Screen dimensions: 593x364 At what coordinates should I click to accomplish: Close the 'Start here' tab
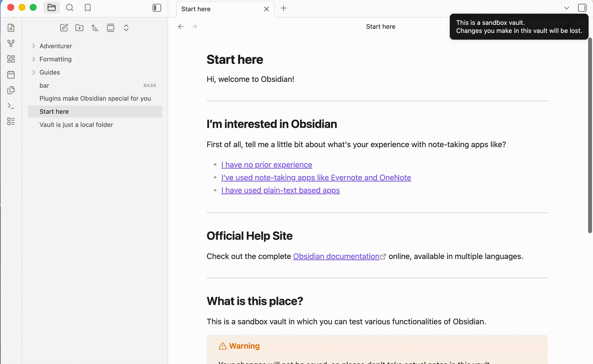[267, 9]
